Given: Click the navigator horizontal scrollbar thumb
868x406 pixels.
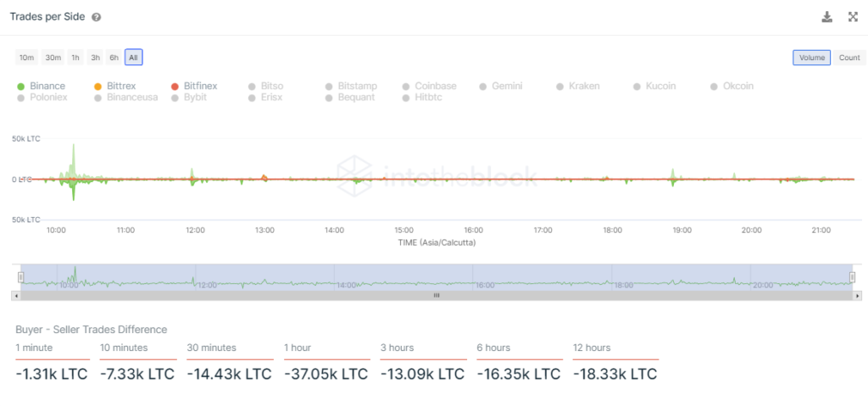Looking at the screenshot, I should [x=437, y=296].
